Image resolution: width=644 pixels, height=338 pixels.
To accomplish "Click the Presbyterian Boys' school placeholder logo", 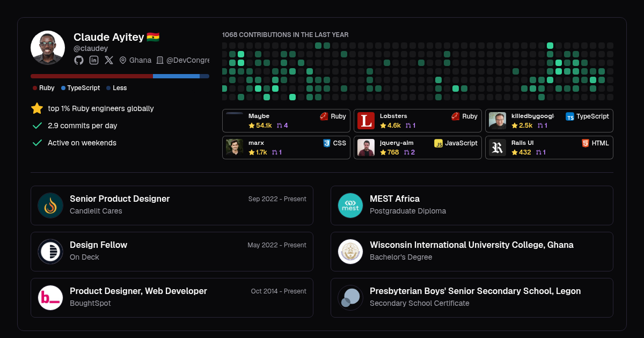I will (350, 298).
